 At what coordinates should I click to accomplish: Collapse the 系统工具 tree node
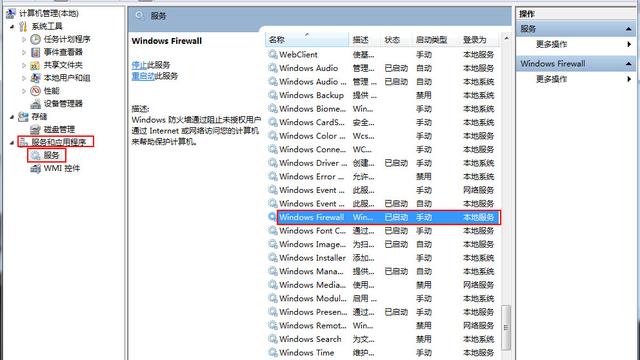point(12,27)
